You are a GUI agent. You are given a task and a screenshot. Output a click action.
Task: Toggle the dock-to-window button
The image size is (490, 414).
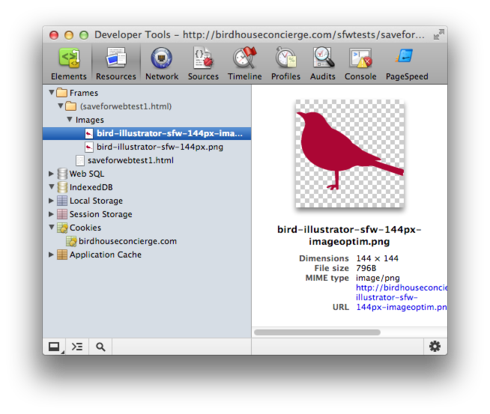(x=54, y=347)
